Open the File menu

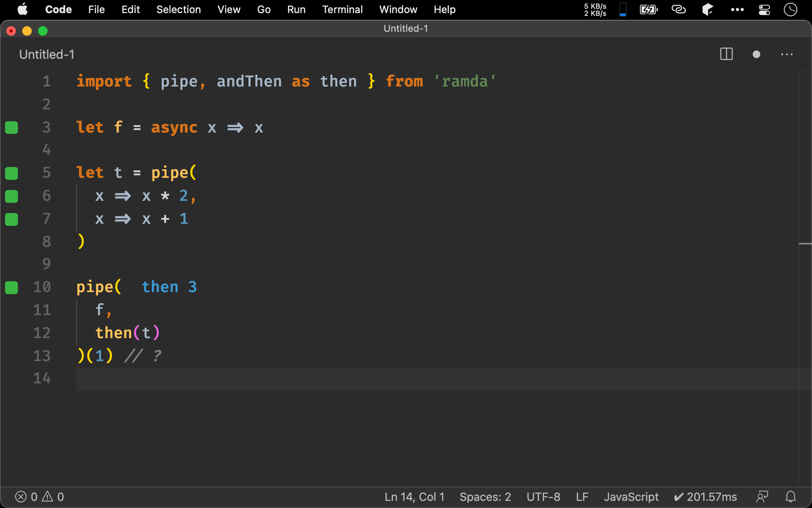(x=96, y=9)
